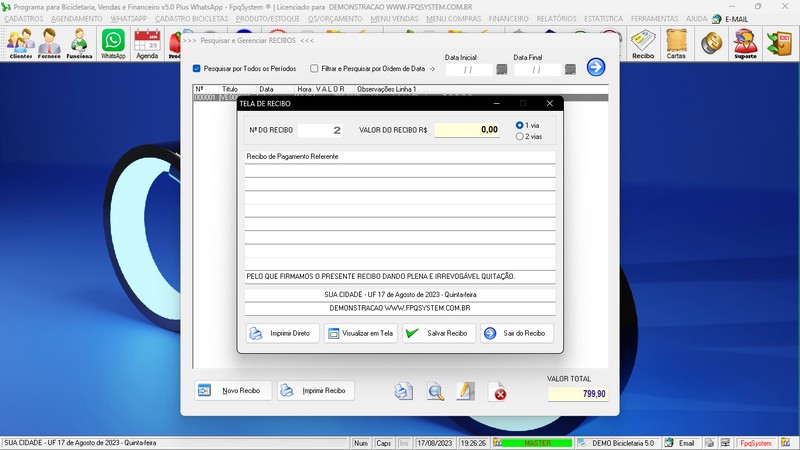Open the Suporte toolbar icon

coord(745,43)
